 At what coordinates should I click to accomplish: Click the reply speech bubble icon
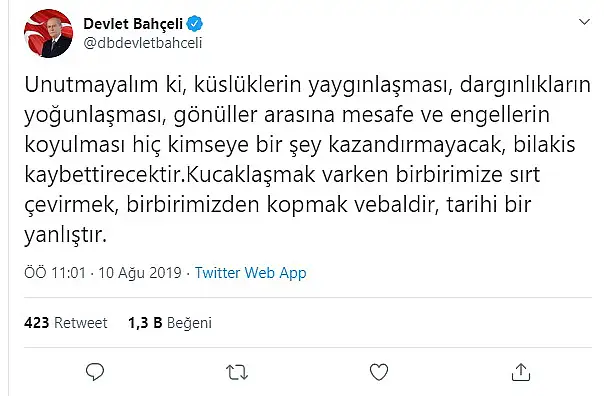click(x=95, y=372)
